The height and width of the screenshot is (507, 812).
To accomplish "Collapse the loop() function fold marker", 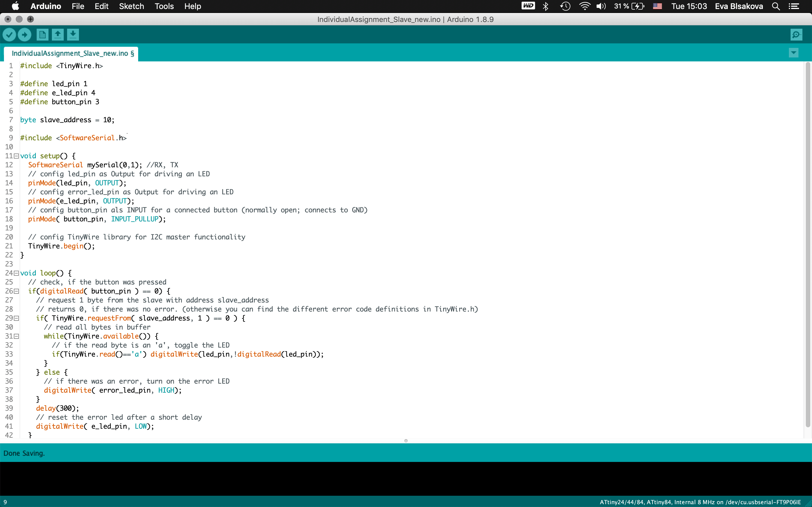I will pyautogui.click(x=16, y=273).
